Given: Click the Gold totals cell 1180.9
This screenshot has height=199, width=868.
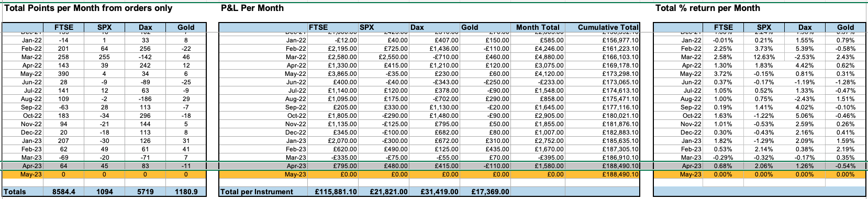Looking at the screenshot, I should (186, 192).
